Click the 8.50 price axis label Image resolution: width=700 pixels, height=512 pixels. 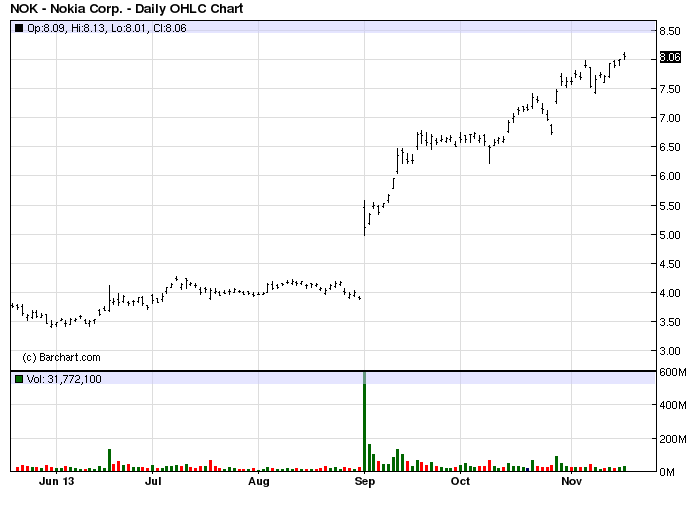(670, 31)
